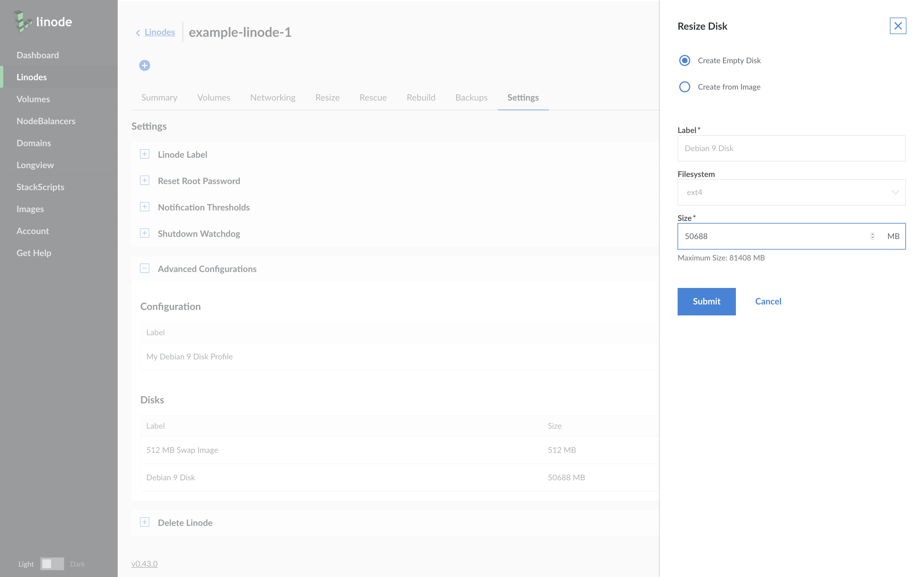Expand the Linode Label plus icon

[144, 154]
